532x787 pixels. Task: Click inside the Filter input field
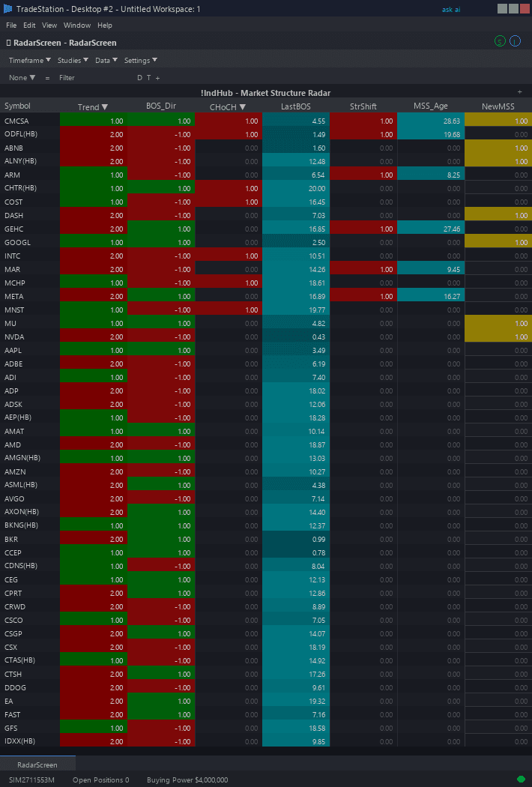pyautogui.click(x=82, y=77)
